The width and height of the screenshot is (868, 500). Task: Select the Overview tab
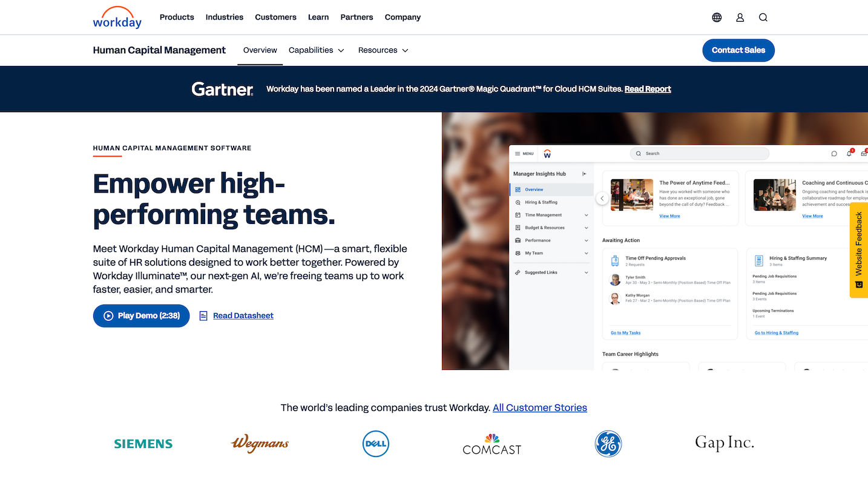click(260, 50)
